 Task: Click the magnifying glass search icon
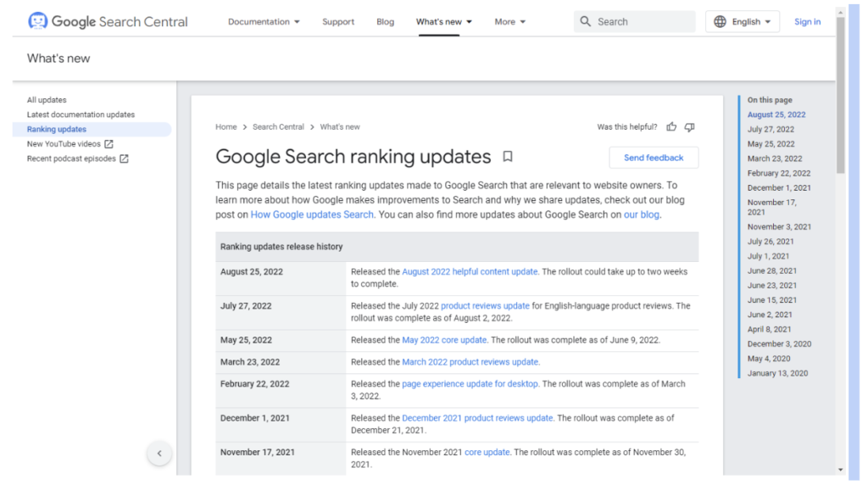click(x=586, y=21)
